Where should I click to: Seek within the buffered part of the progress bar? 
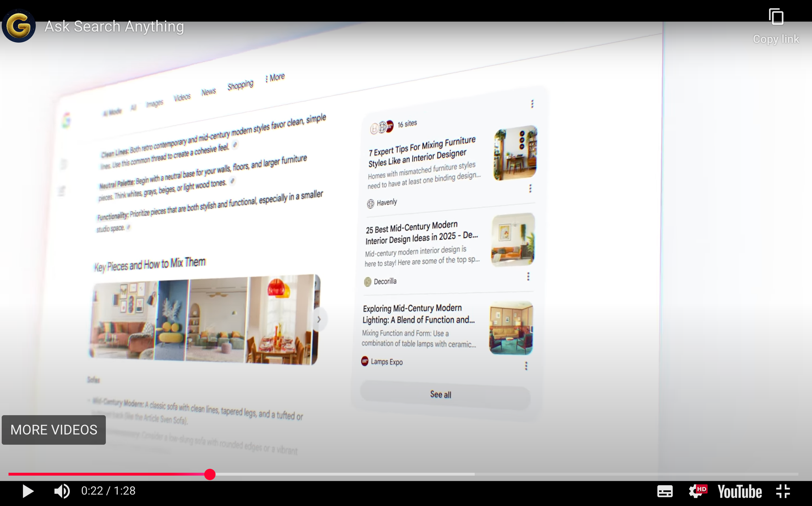[345, 474]
